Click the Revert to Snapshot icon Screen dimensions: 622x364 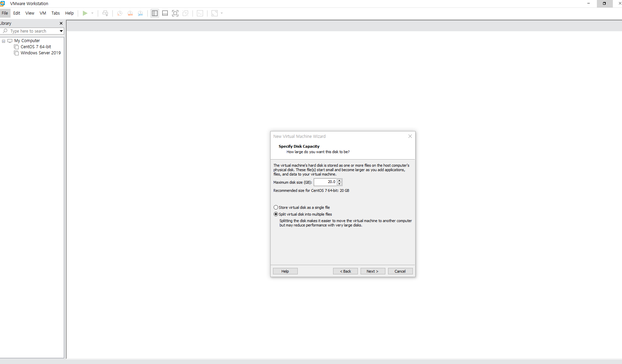tap(130, 13)
